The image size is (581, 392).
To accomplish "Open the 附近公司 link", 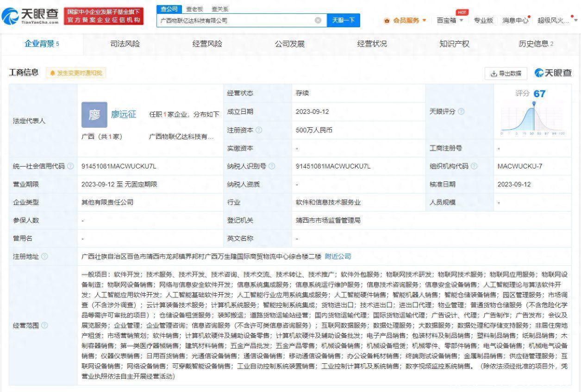I will [338, 256].
